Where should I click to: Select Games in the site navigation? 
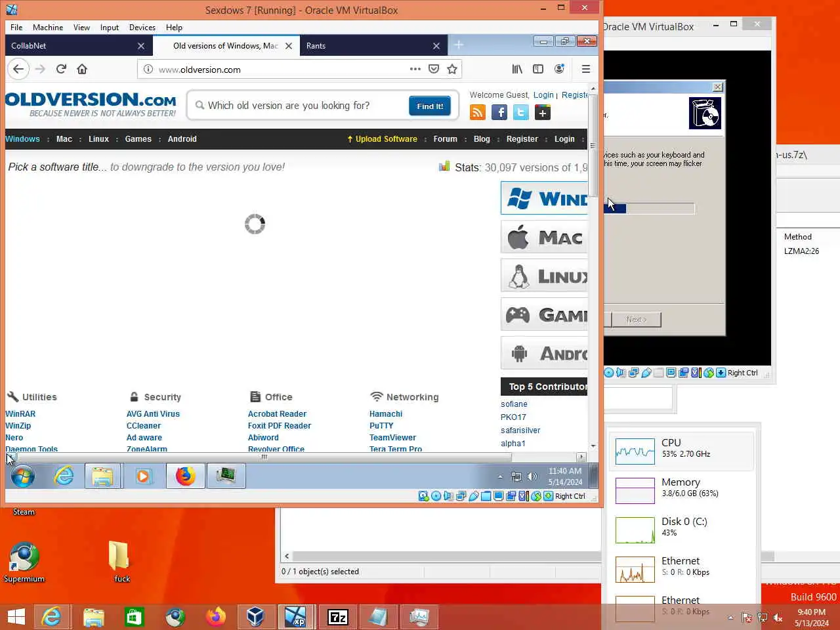(138, 139)
